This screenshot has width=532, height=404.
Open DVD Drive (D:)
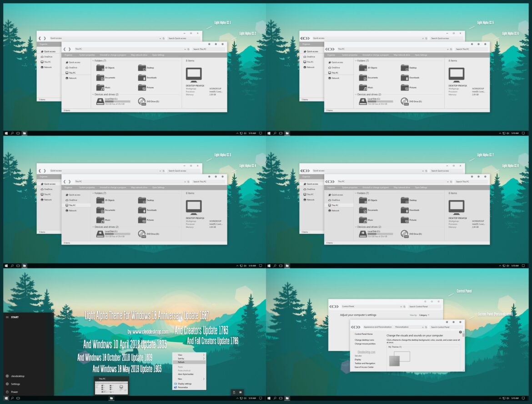(153, 101)
